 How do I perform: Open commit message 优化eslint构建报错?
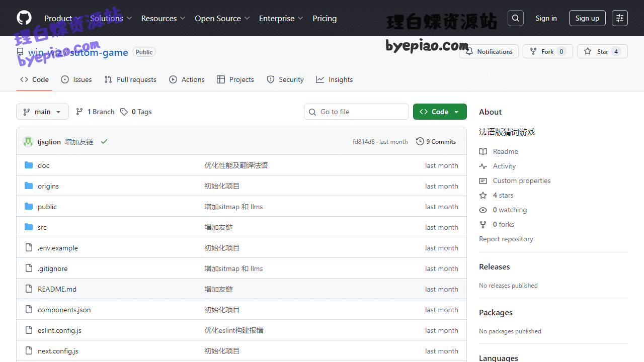pos(234,330)
